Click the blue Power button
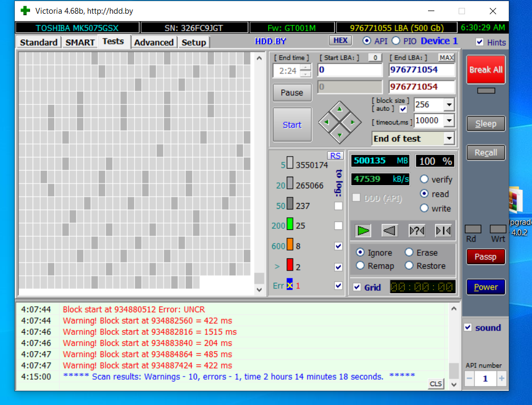 point(486,287)
